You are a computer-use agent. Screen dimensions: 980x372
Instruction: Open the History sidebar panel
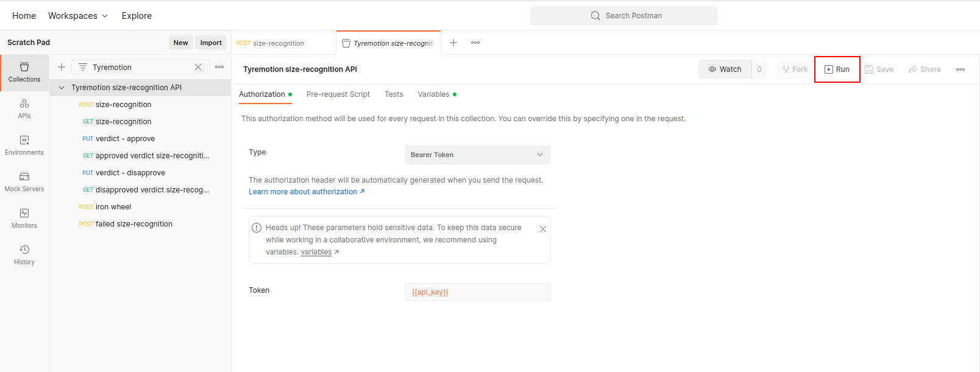(x=24, y=255)
